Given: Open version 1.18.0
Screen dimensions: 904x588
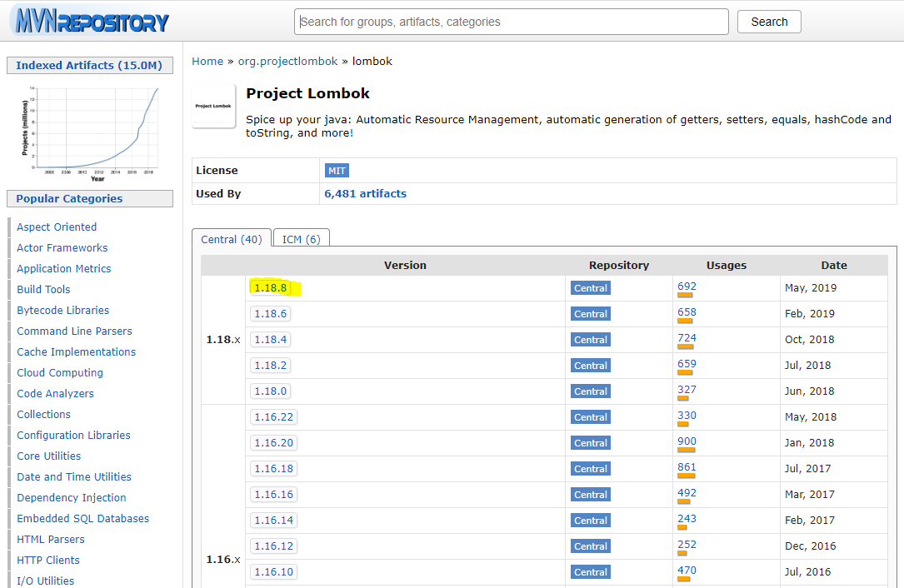Looking at the screenshot, I should [271, 391].
